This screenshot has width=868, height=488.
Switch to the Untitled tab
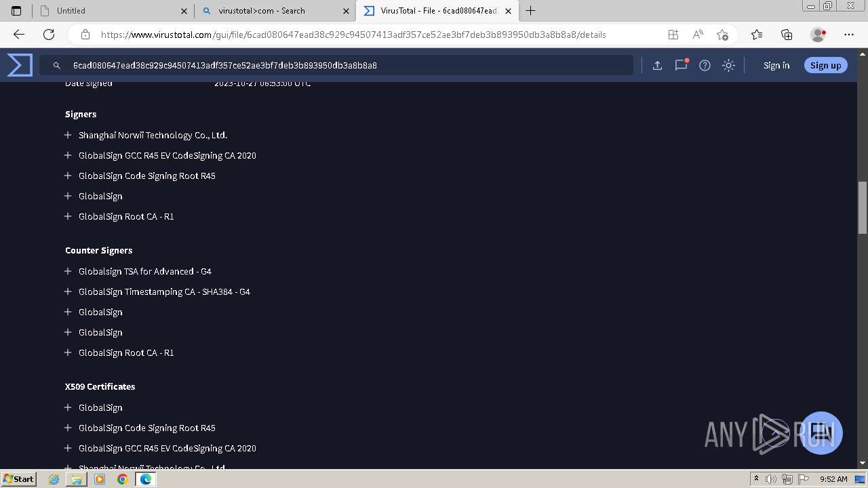113,11
